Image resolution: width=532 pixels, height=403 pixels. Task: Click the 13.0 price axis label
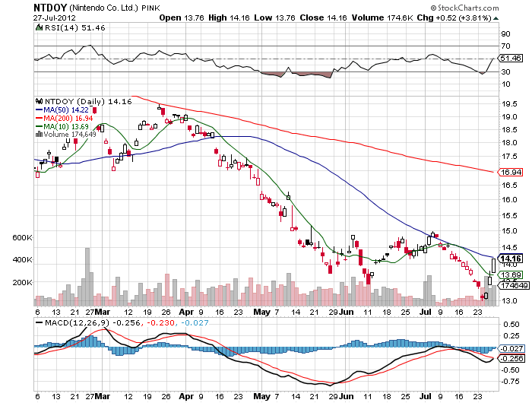point(509,301)
